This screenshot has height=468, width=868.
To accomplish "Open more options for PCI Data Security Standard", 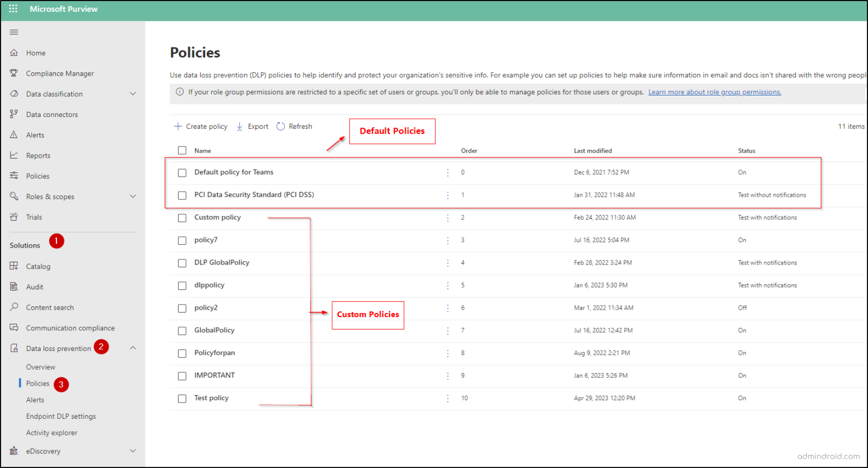I will tap(448, 194).
